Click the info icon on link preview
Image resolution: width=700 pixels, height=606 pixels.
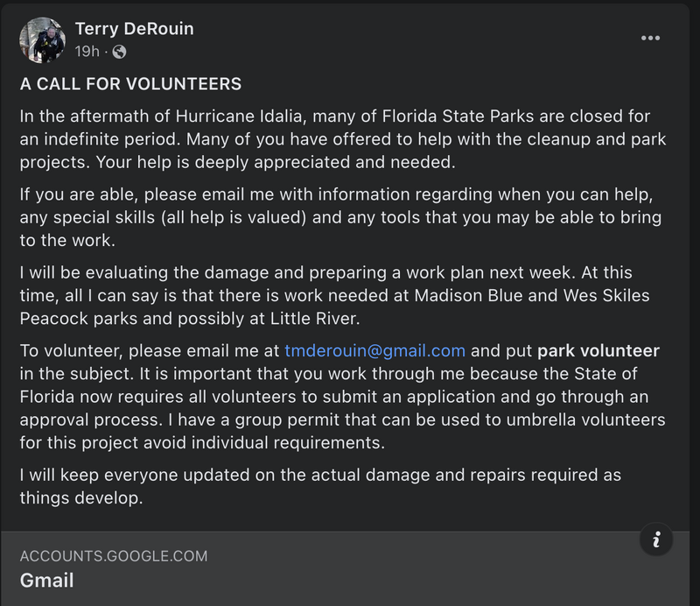(x=656, y=538)
